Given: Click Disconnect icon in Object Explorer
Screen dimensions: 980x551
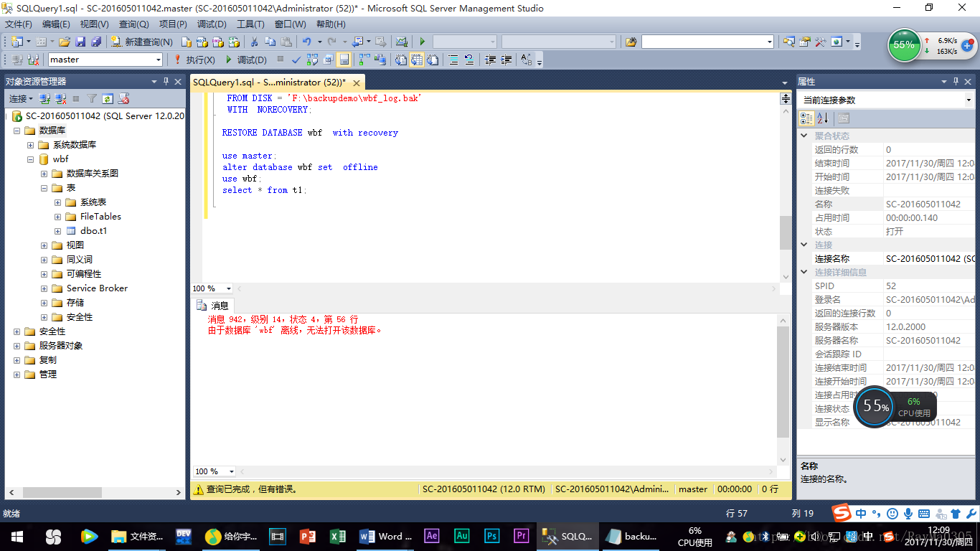Looking at the screenshot, I should (x=60, y=98).
